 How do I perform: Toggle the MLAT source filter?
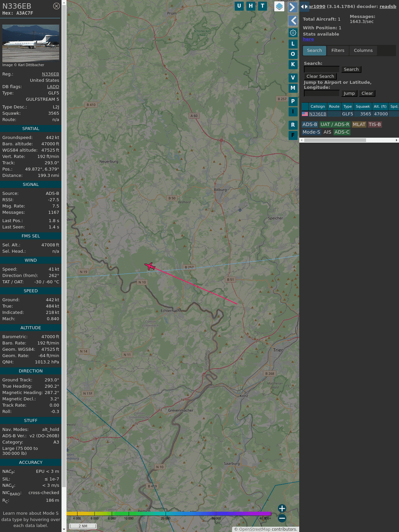tap(359, 124)
